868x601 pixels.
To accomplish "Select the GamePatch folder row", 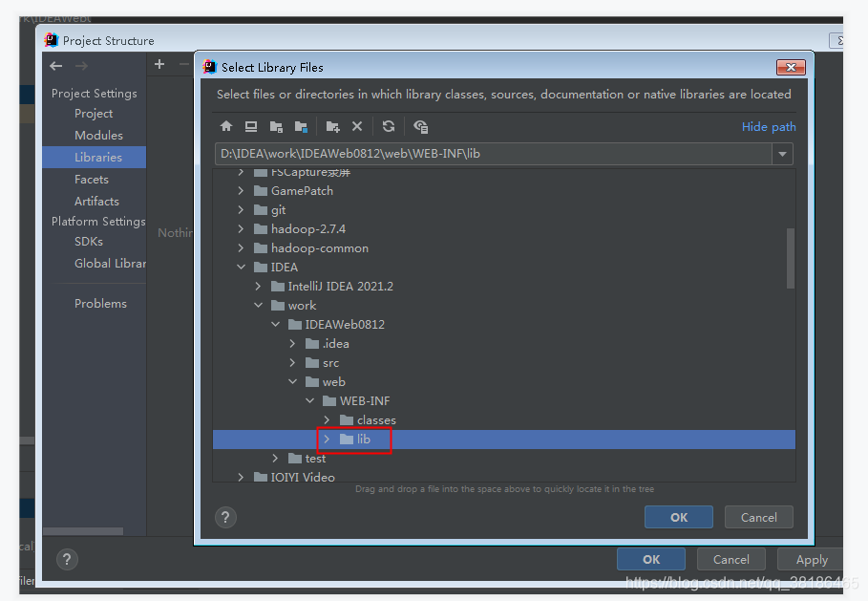I will 504,190.
